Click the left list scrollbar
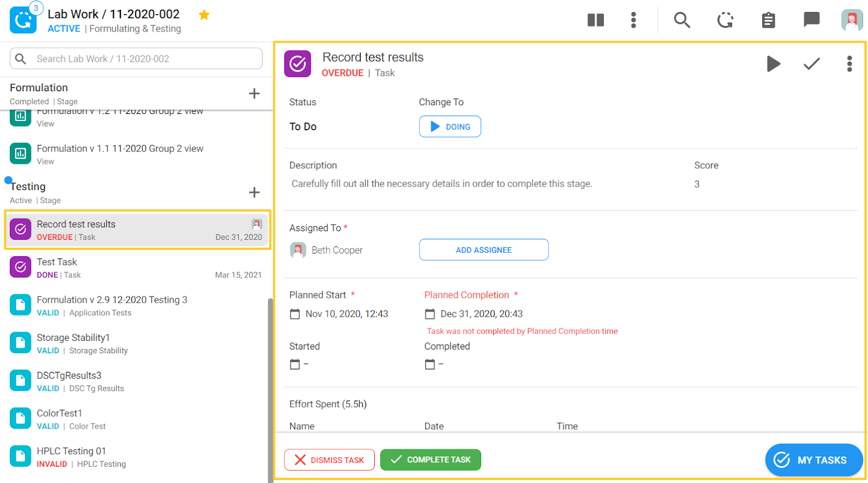The height and width of the screenshot is (483, 868). (x=270, y=390)
